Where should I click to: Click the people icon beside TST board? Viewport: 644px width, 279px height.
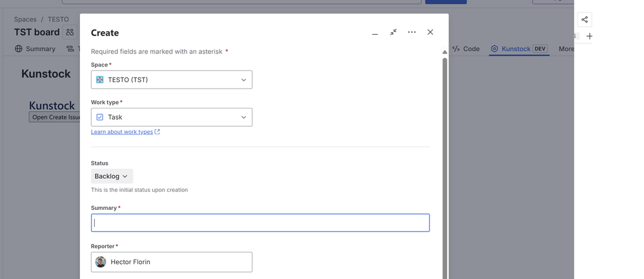coord(70,32)
